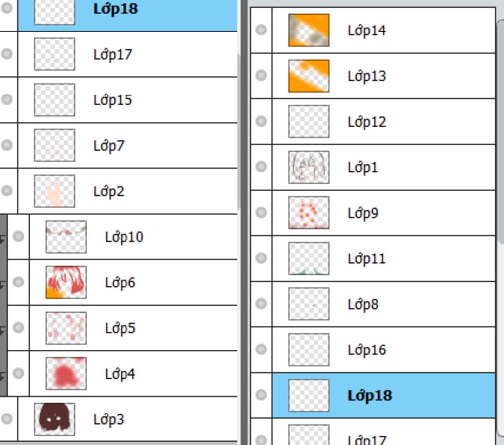Select the Lớp1 sketch thumbnail
This screenshot has height=445, width=504.
tap(309, 167)
